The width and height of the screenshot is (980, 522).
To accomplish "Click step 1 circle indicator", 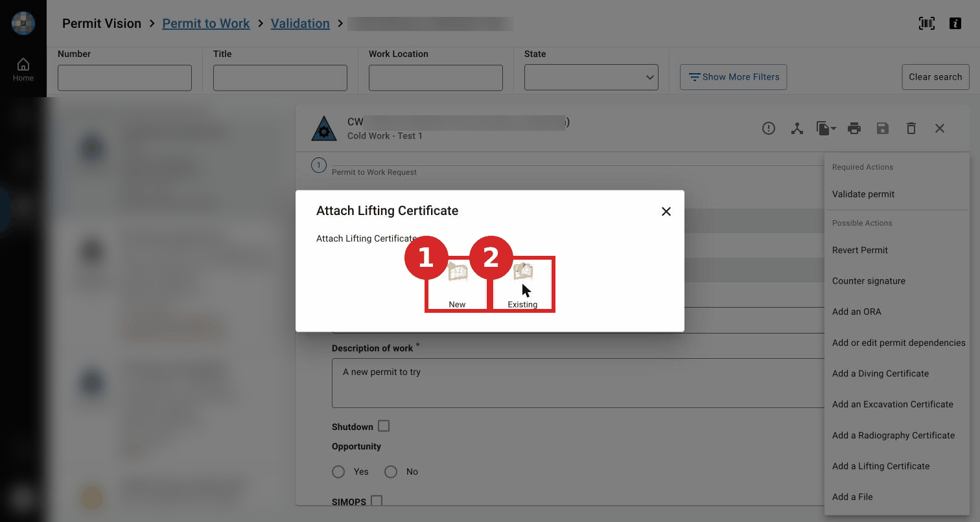I will [x=319, y=165].
